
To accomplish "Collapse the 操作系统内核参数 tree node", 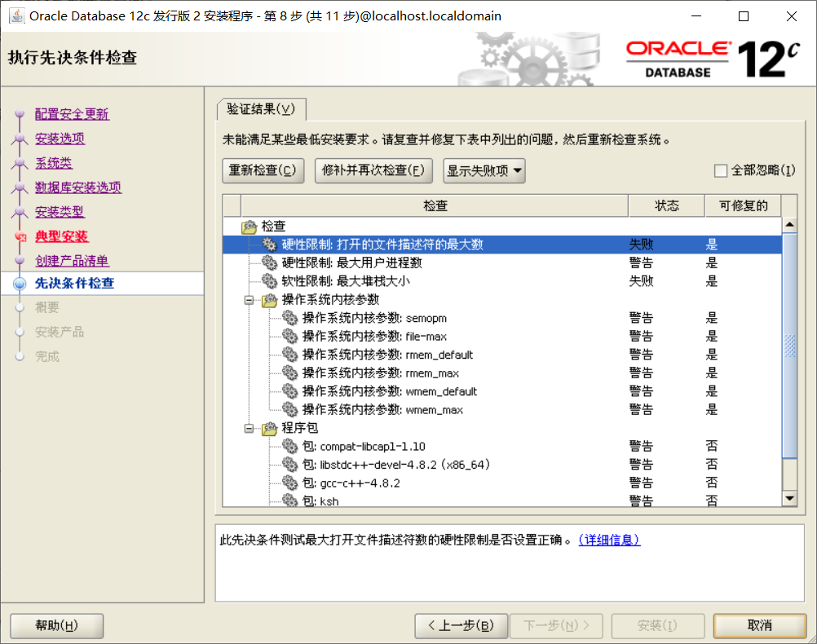I will 249,300.
